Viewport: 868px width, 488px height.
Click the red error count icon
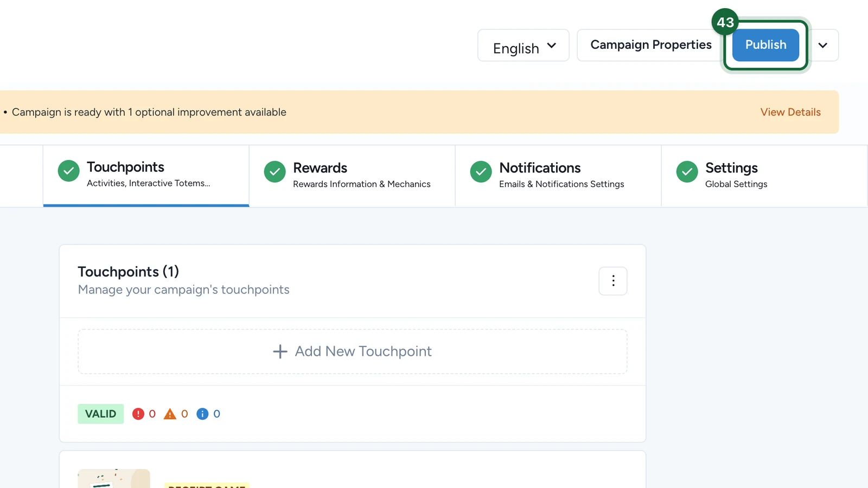point(138,414)
